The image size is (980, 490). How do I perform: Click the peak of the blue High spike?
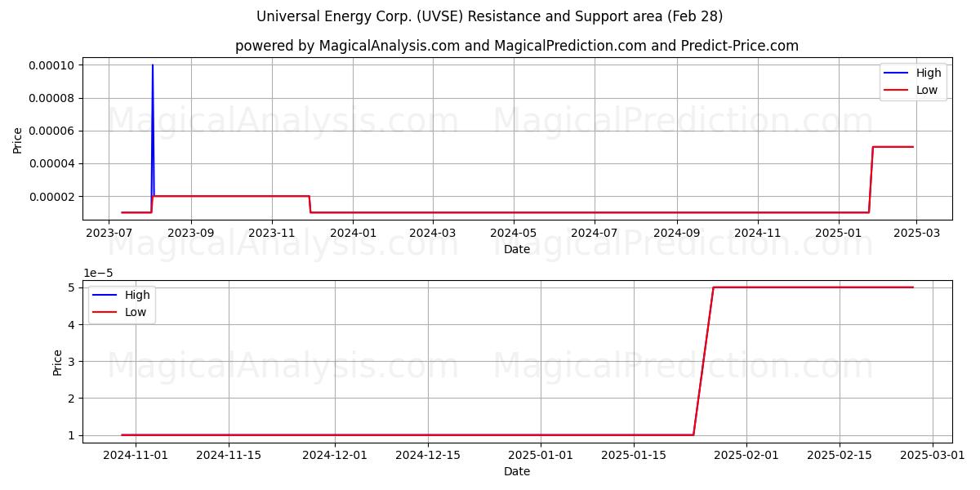(x=153, y=65)
